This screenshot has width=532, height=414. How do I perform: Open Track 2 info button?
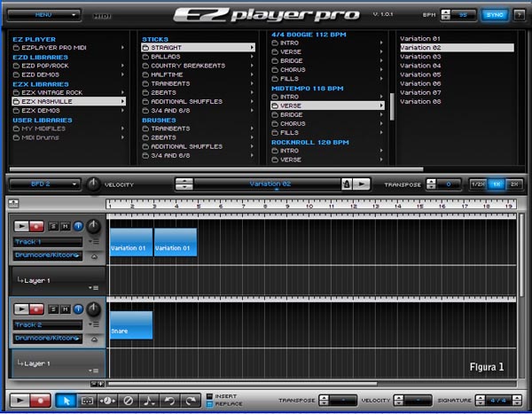[x=78, y=309]
